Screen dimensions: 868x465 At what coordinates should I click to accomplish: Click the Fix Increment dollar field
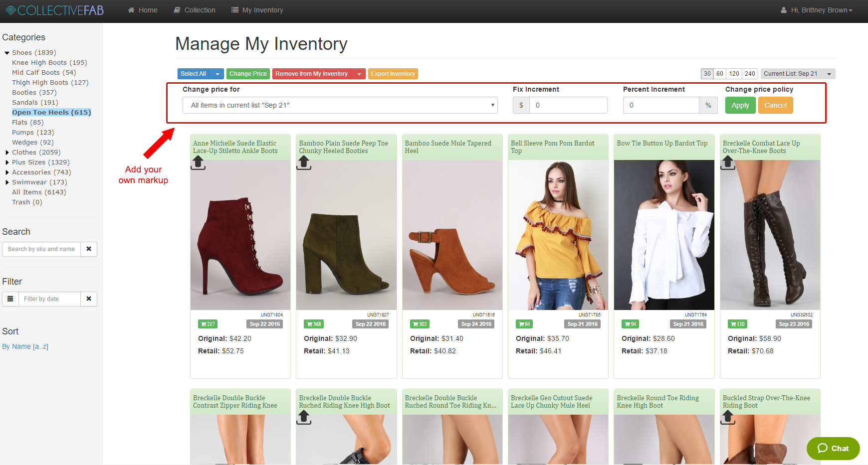coord(568,105)
